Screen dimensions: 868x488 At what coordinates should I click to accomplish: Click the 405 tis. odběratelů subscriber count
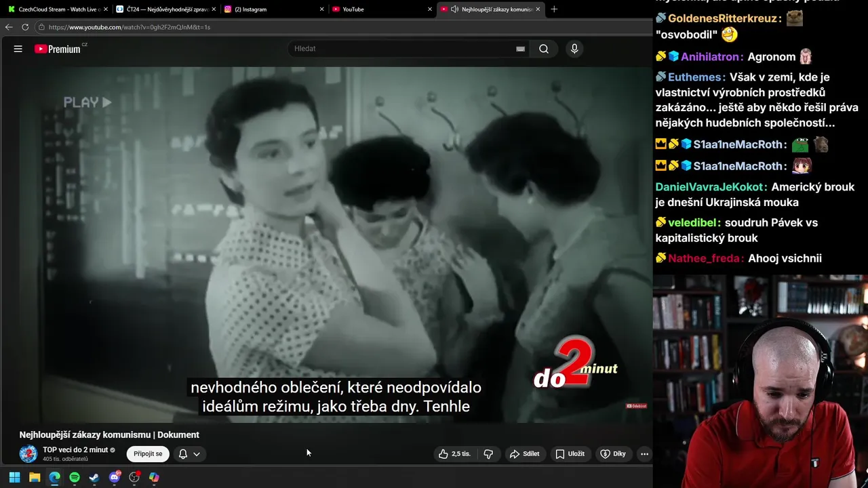coord(65,460)
